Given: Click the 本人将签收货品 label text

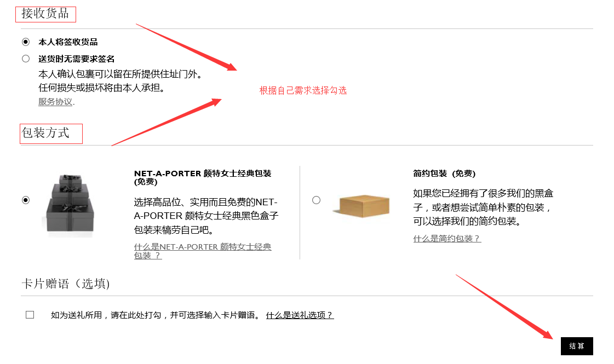Looking at the screenshot, I should click(68, 42).
